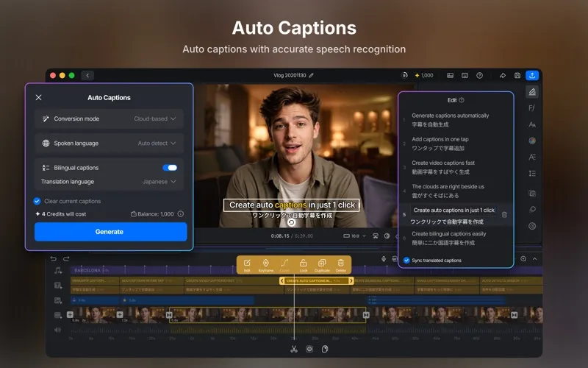Select the caption 'The clouds are right beside us'
This screenshot has width=588, height=368.
pyautogui.click(x=448, y=187)
